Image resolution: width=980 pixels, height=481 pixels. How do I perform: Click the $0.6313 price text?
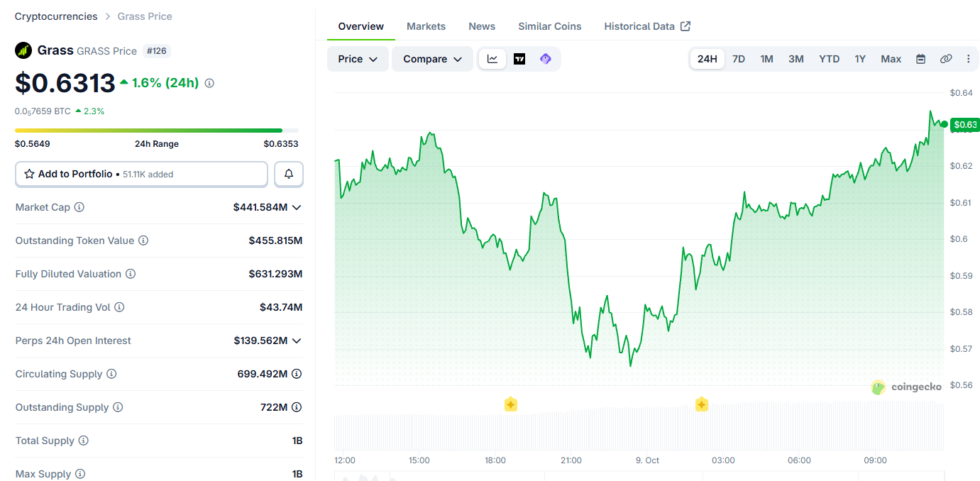click(65, 83)
